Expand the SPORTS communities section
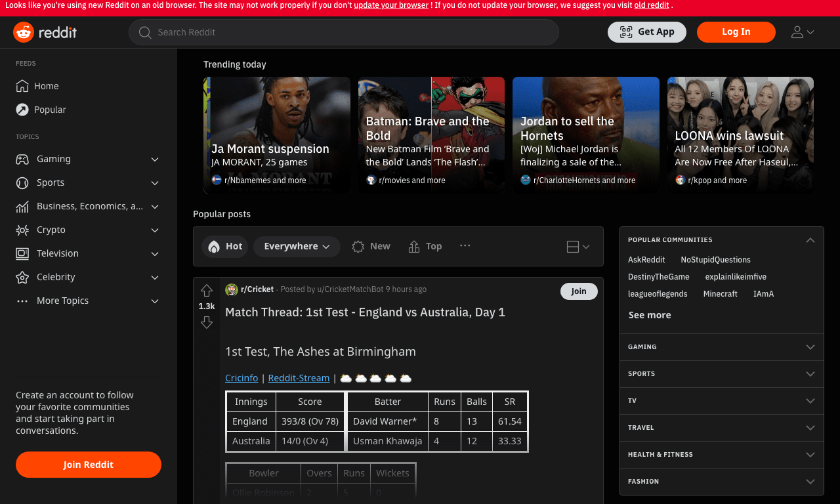Viewport: 840px width, 504px height. pos(722,374)
